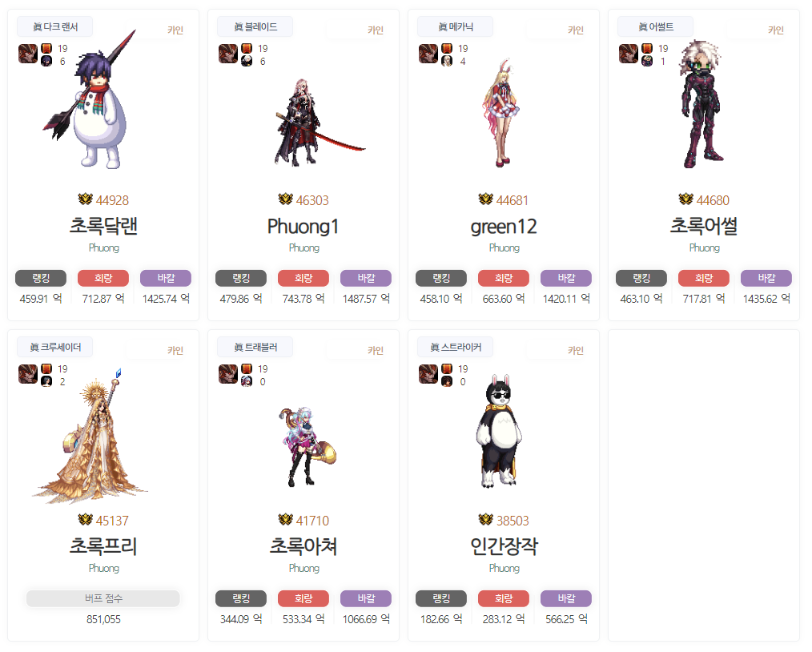Click 바칼 button on 인간장작 card
Viewport: 812px width, 652px height.
click(566, 598)
